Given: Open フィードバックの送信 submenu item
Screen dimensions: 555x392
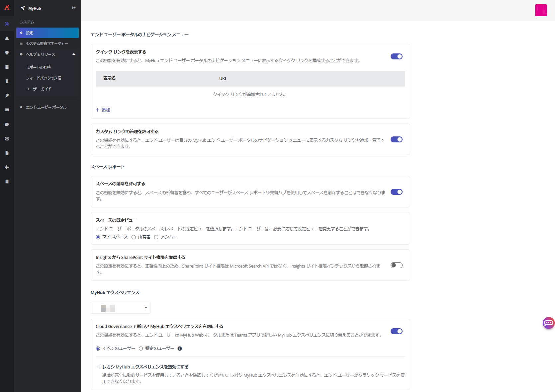Looking at the screenshot, I should tap(44, 78).
